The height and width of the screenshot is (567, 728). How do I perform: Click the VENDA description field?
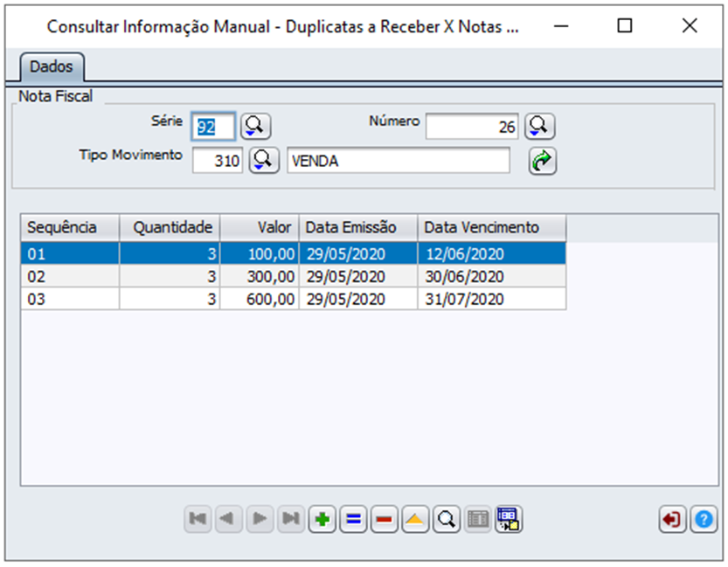pyautogui.click(x=399, y=161)
